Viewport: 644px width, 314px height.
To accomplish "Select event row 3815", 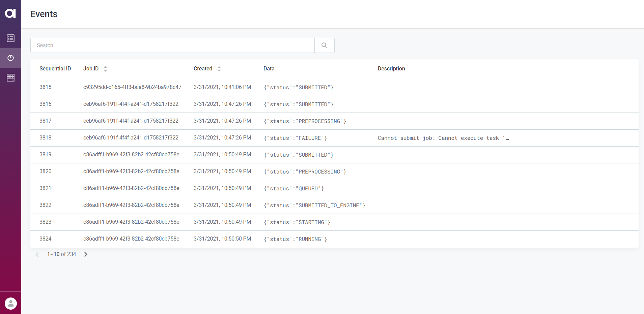I will pos(46,87).
